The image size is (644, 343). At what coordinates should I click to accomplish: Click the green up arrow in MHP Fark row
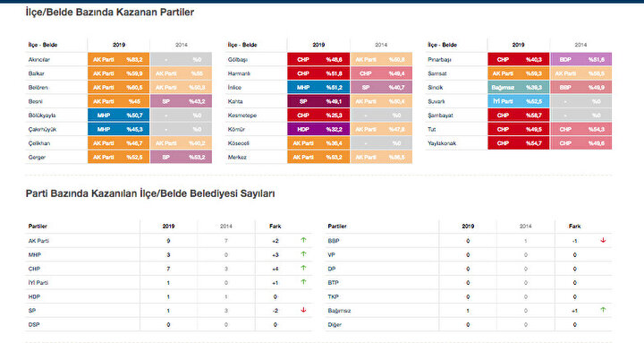303,254
